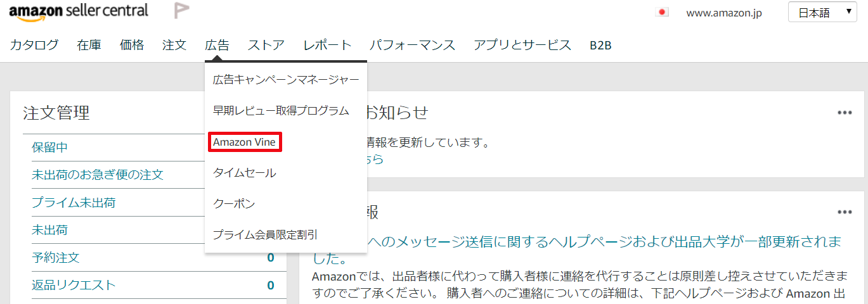The width and height of the screenshot is (868, 304).
Task: Open the お知らせ panel ellipsis menu
Action: click(x=844, y=113)
